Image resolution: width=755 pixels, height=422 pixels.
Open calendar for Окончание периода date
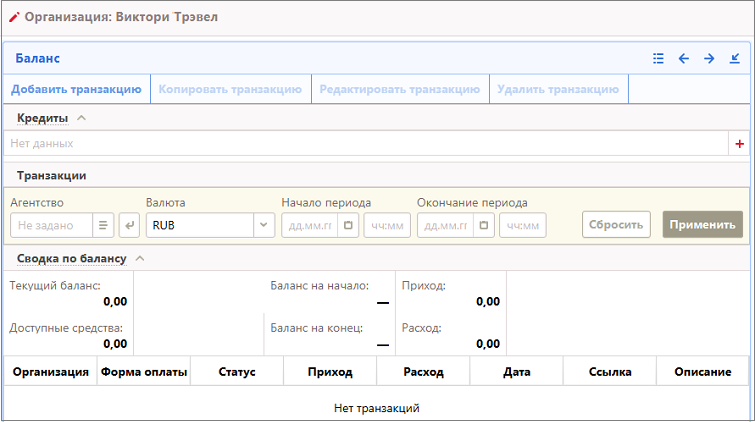pos(484,225)
